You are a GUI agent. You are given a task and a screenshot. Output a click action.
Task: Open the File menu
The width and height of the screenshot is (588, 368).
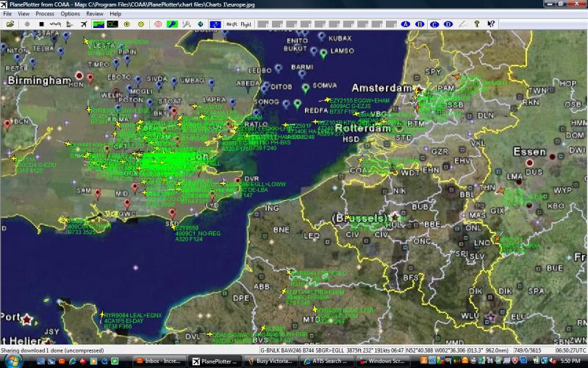pos(7,13)
